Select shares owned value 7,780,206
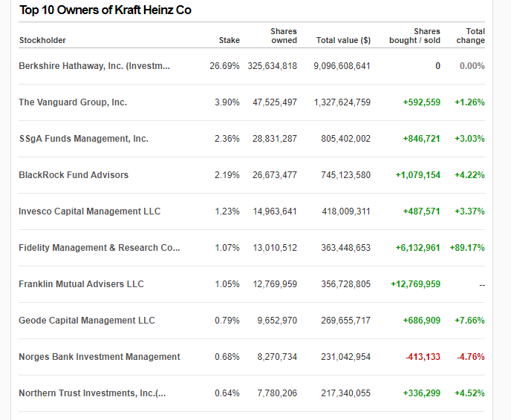Image resolution: width=511 pixels, height=420 pixels. (x=277, y=393)
